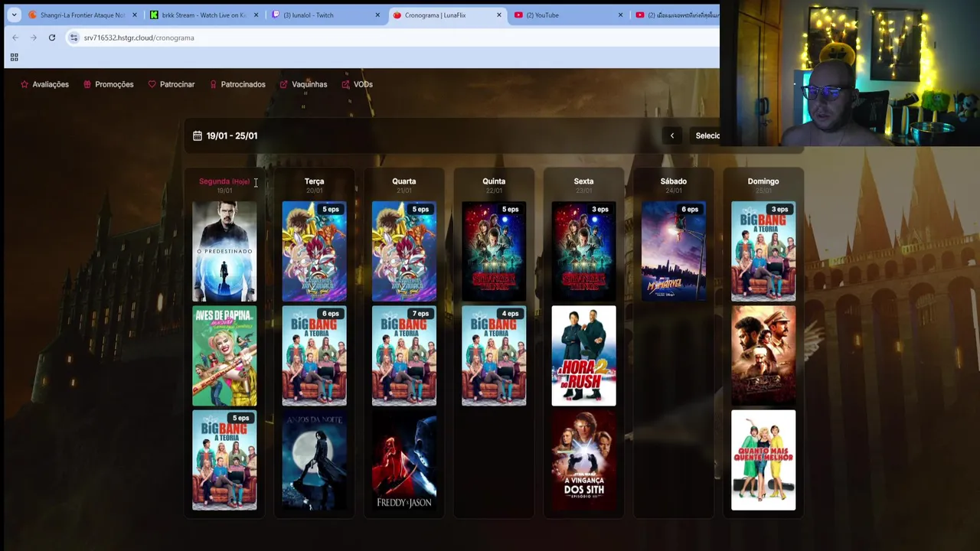Click the browser forward arrow
The width and height of the screenshot is (980, 551).
tap(34, 37)
